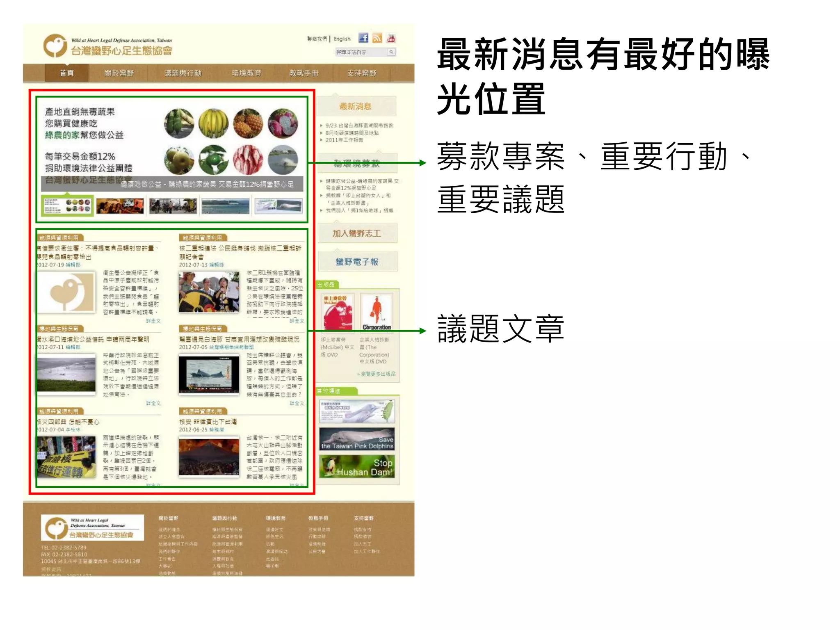The width and height of the screenshot is (840, 630).
Task: Open the 最新消息 sidebar heading
Action: click(356, 106)
